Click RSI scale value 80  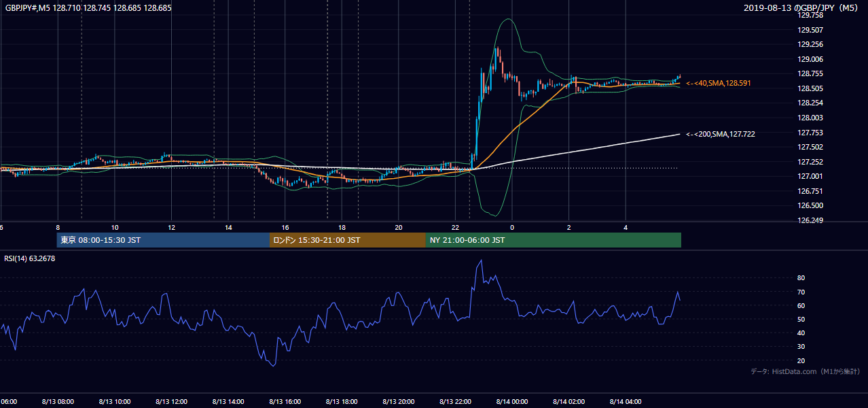pos(801,278)
